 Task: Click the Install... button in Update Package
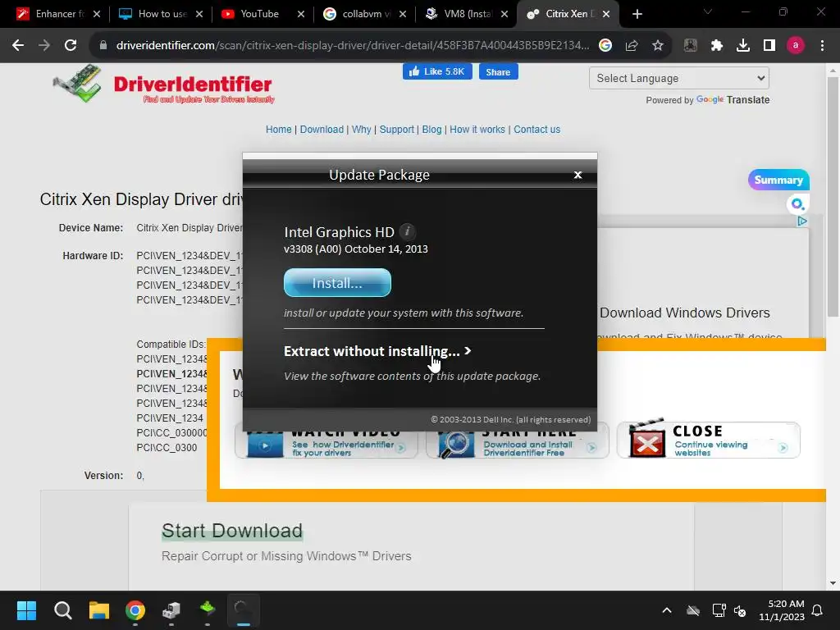pos(337,282)
